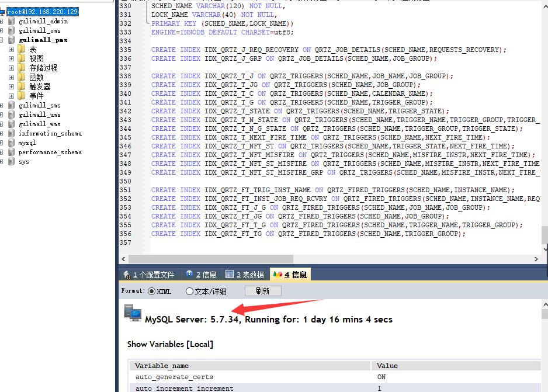Open the 4 信息 tab
548x392 pixels.
pos(290,275)
